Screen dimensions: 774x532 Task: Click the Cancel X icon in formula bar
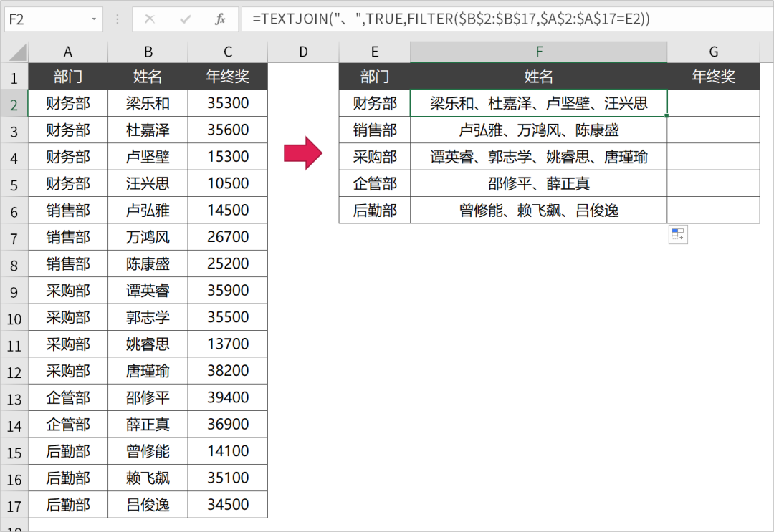[150, 19]
